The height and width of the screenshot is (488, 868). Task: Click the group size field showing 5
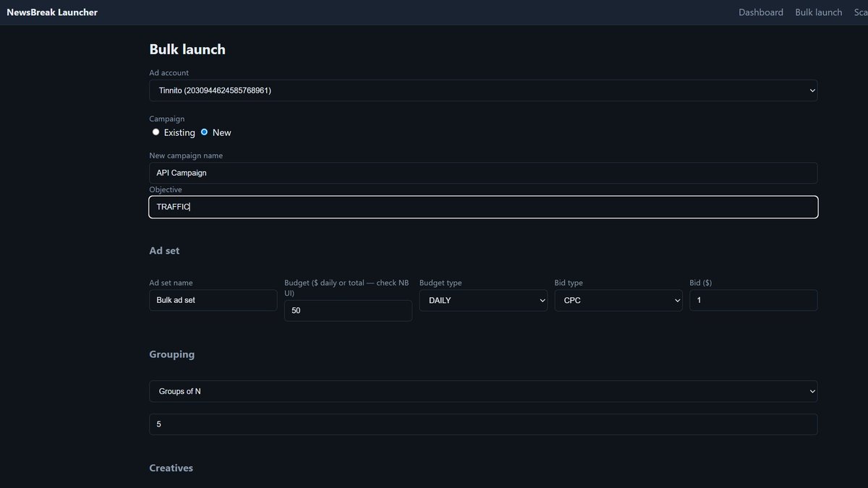(x=483, y=424)
